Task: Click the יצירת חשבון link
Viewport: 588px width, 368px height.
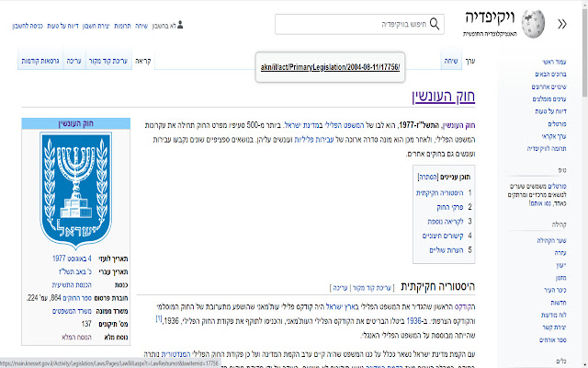Action: tap(96, 26)
